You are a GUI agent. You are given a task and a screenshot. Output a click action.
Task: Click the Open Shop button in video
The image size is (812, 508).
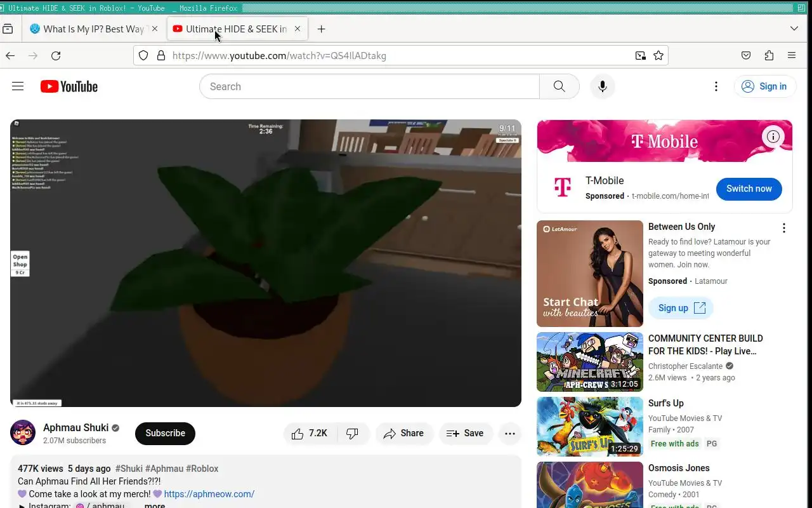coord(20,264)
